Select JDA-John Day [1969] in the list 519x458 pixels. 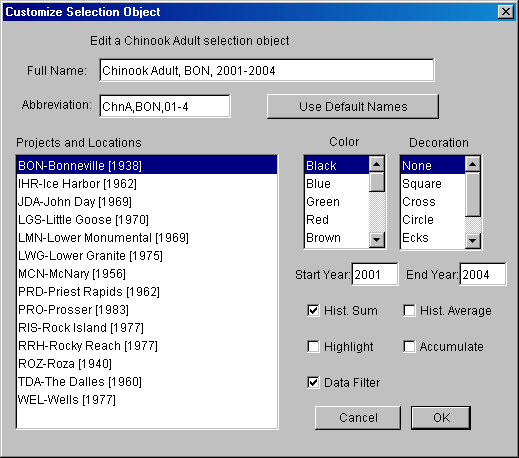[147, 202]
